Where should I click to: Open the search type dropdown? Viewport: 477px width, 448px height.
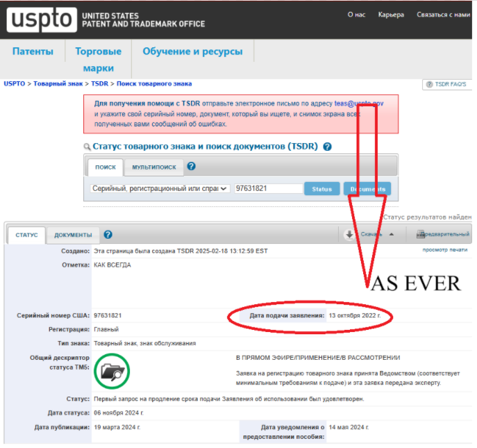coord(160,189)
